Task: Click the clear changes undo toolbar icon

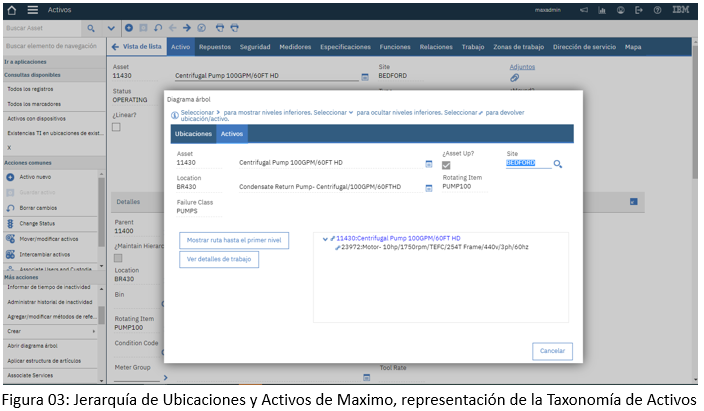Action: point(158,28)
